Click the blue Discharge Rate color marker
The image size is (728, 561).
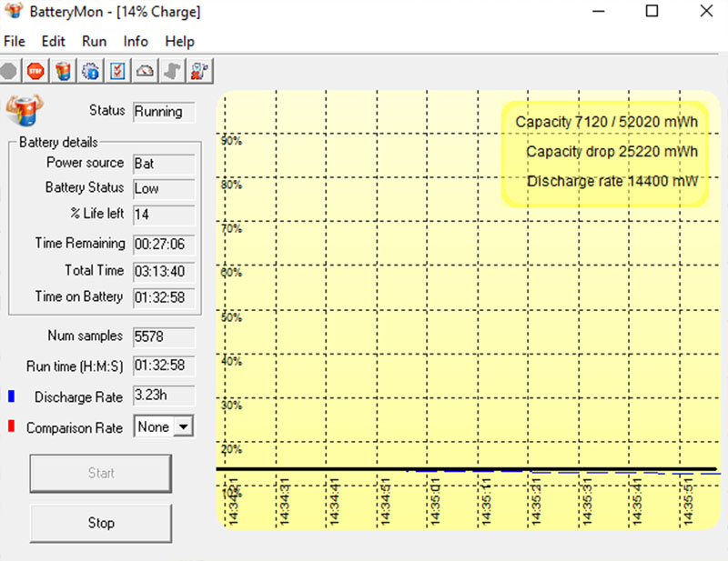pyautogui.click(x=9, y=396)
